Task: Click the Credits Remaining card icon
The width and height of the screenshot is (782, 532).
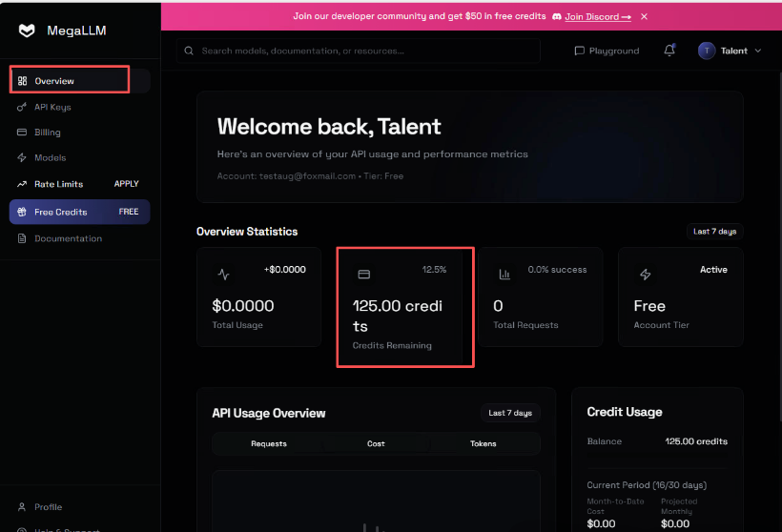Action: (364, 275)
